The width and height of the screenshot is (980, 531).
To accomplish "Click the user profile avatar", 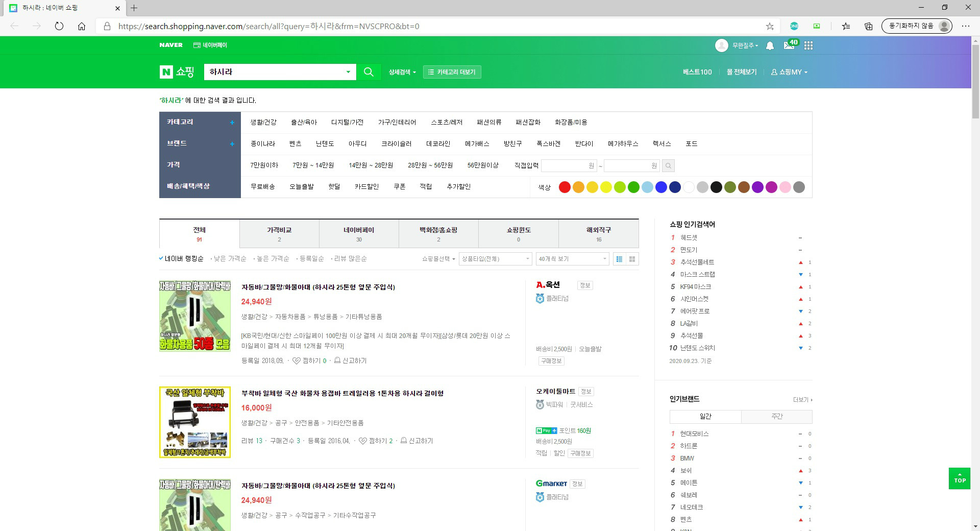I will [721, 45].
